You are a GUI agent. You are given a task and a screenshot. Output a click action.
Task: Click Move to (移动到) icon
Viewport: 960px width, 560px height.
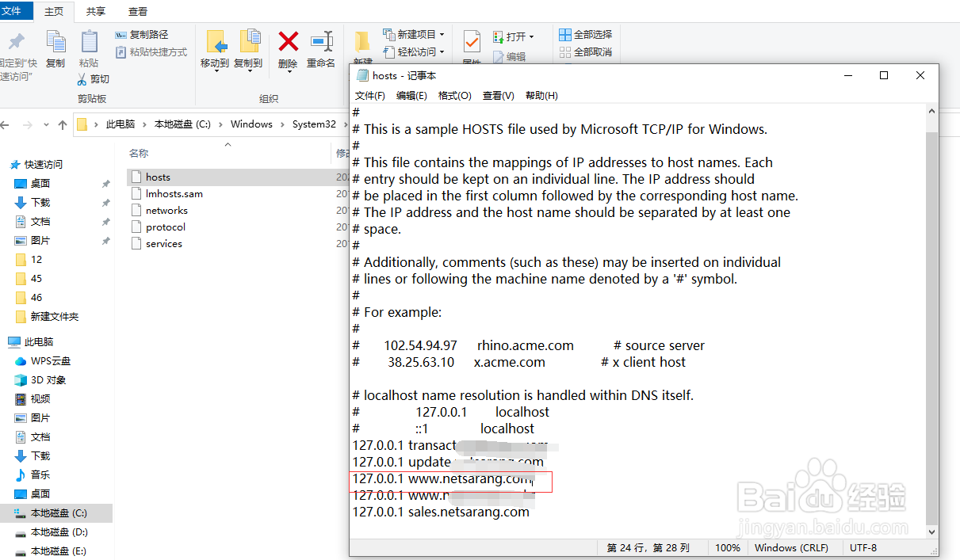click(216, 42)
